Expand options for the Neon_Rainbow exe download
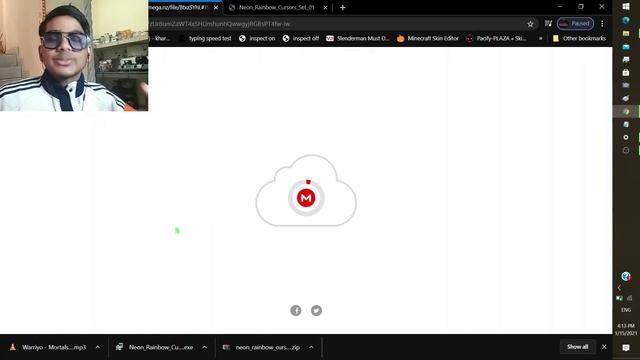 click(204, 347)
